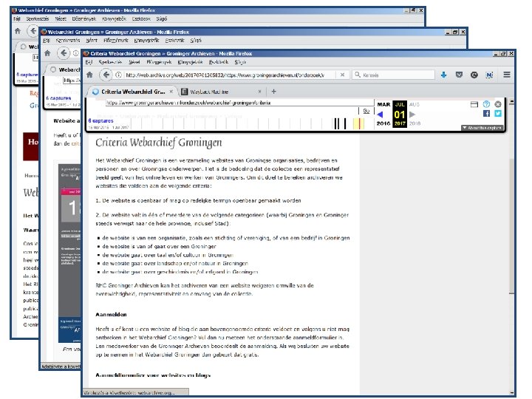Select the Criteria Webarchief Gr... tab
The height and width of the screenshot is (399, 532).
click(132, 92)
